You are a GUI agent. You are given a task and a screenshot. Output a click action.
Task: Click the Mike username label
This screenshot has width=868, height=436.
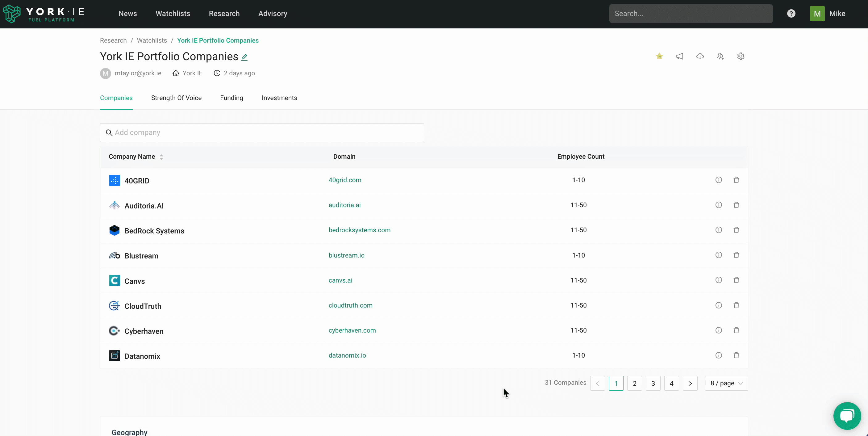pyautogui.click(x=837, y=14)
